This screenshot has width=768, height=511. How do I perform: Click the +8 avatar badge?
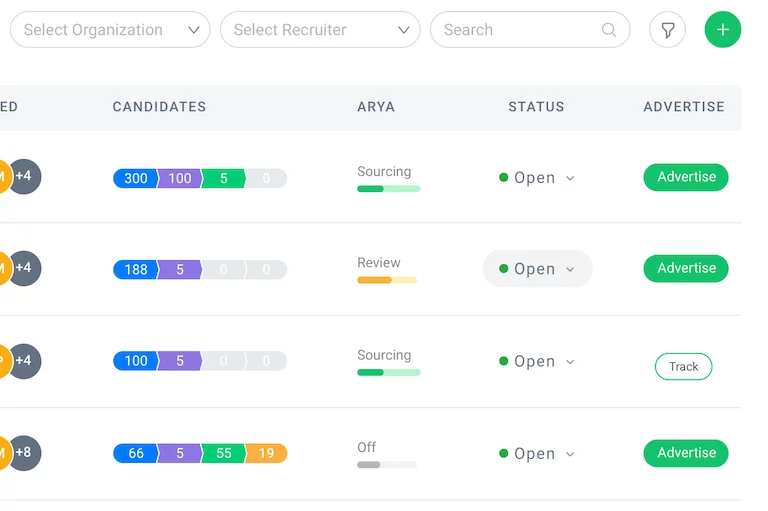click(24, 453)
